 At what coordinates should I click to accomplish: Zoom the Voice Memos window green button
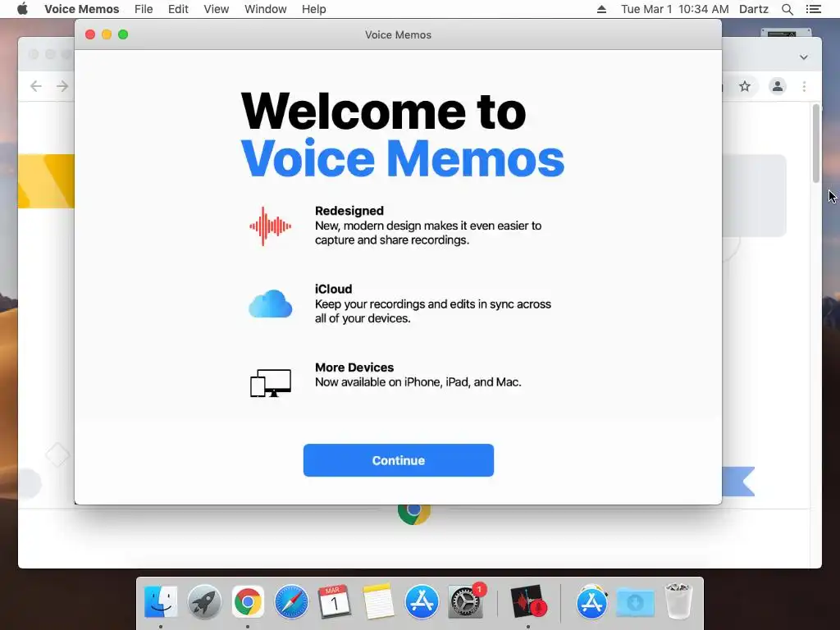click(123, 34)
